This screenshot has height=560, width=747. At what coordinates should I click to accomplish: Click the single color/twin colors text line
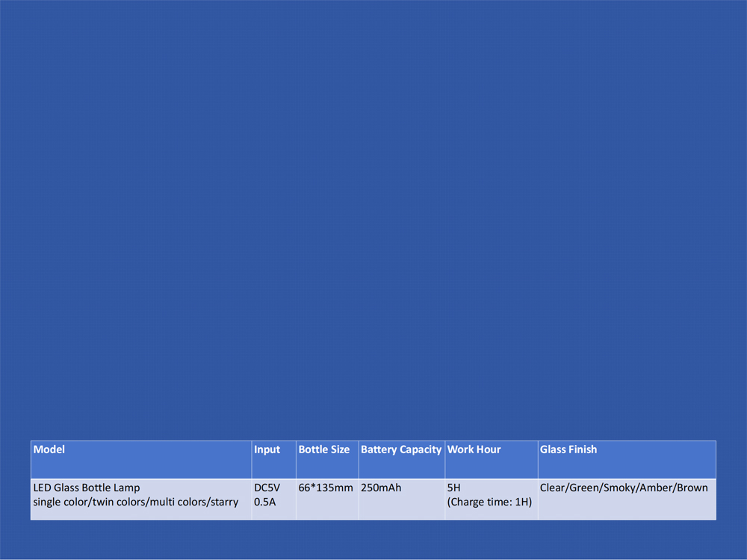pyautogui.click(x=135, y=503)
